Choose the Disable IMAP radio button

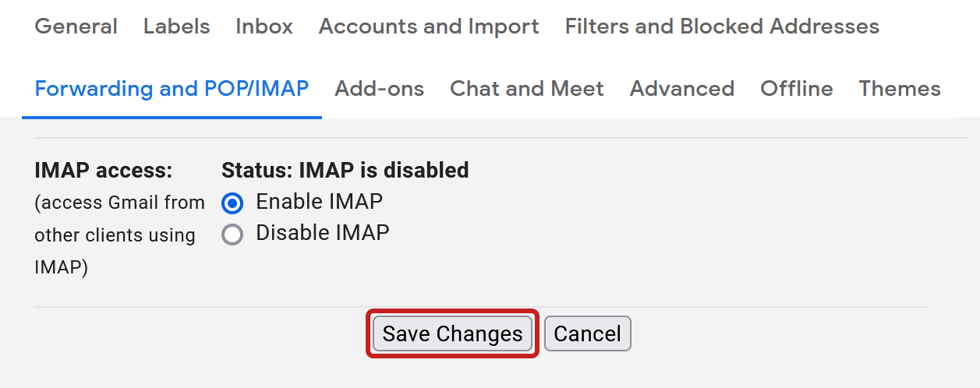[232, 234]
